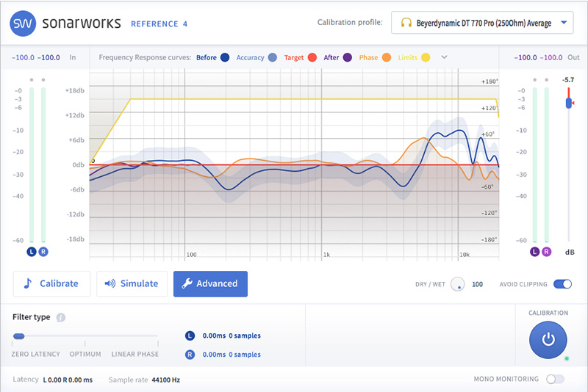The image size is (588, 392).
Task: Click the Latency L 0.00 R 0.00 ms value
Action: click(68, 380)
